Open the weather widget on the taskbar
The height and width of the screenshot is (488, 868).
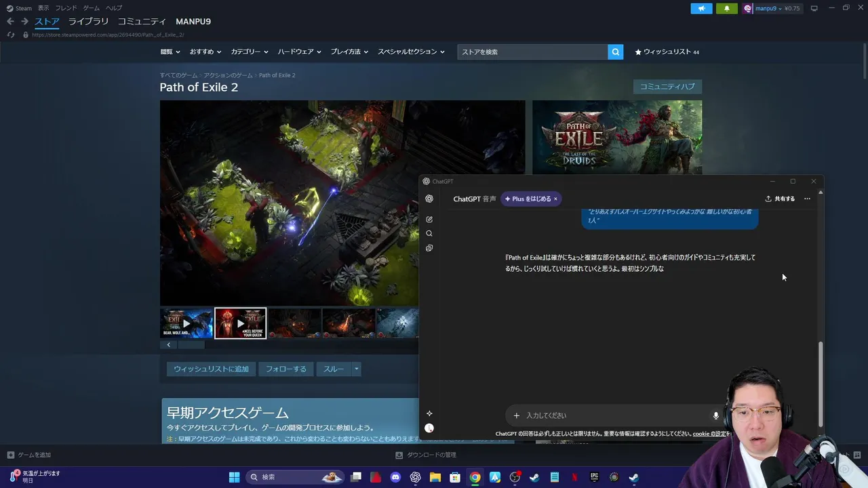(34, 476)
